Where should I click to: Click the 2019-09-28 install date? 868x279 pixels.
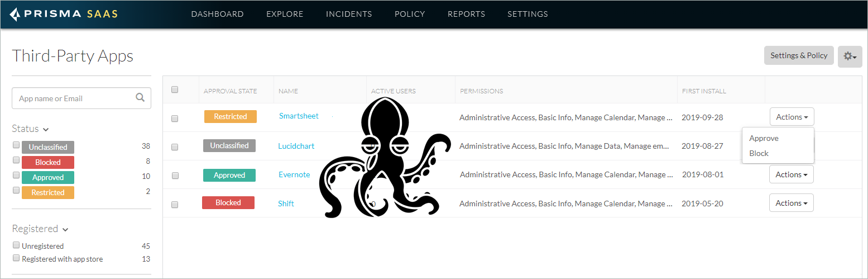click(702, 117)
